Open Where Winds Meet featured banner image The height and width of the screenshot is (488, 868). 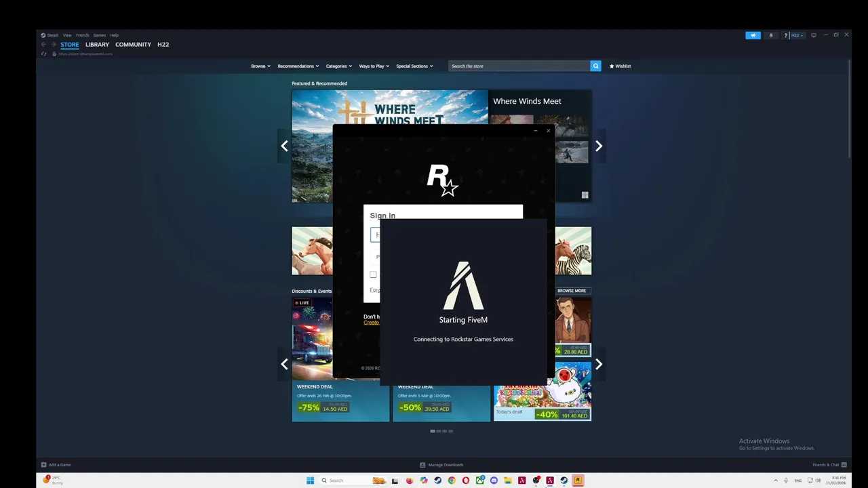coord(390,107)
